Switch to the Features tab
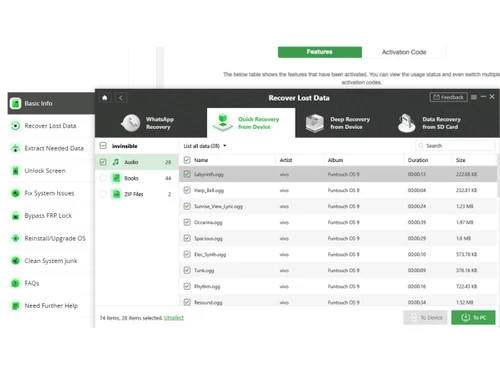500x375 pixels. coord(320,52)
